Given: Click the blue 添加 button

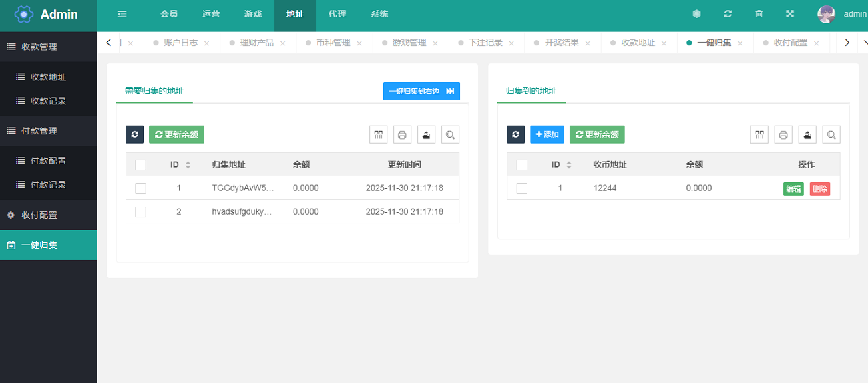Looking at the screenshot, I should [x=547, y=134].
